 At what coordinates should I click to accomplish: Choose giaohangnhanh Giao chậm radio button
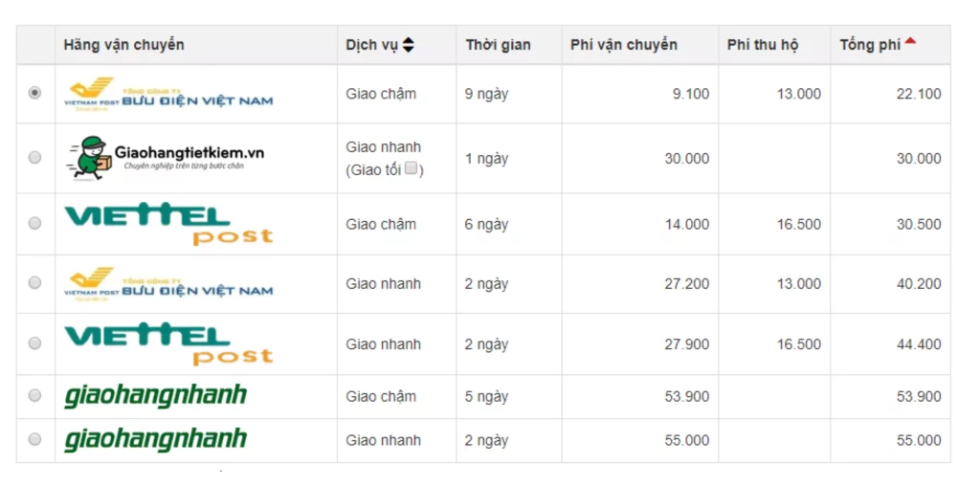35,395
